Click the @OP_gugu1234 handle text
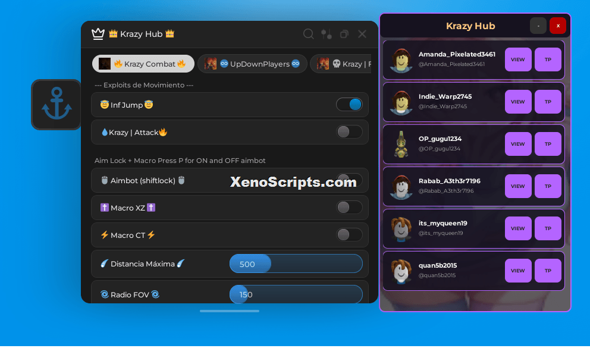 (x=439, y=149)
